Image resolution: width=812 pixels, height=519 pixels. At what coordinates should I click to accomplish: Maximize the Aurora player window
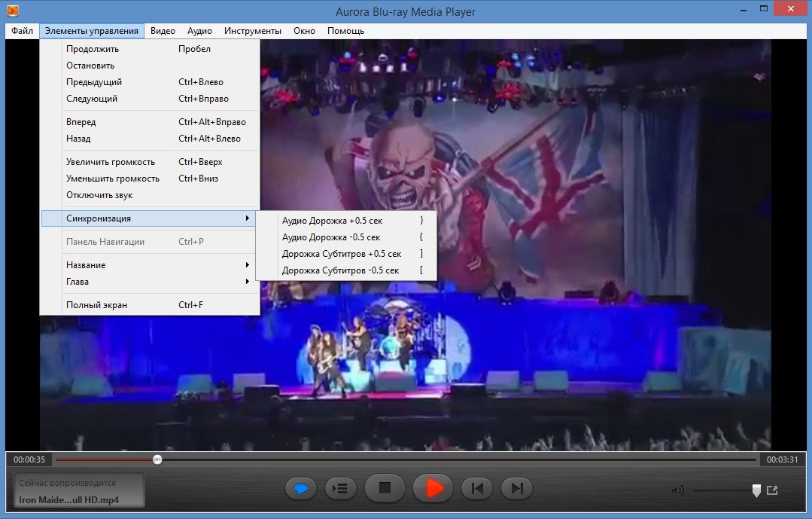pyautogui.click(x=763, y=9)
